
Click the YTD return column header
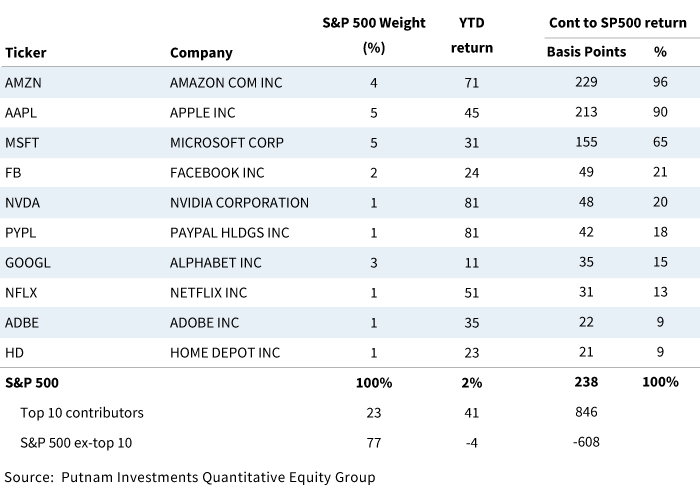pyautogui.click(x=472, y=35)
